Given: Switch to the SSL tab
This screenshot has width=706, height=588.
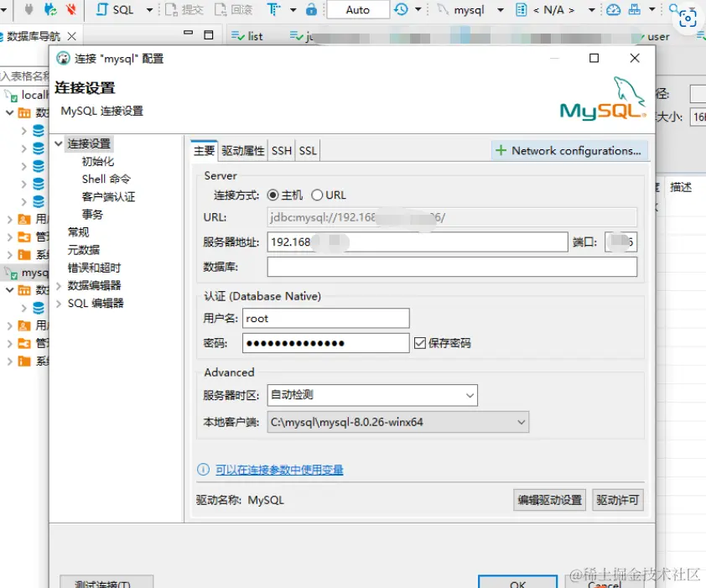Looking at the screenshot, I should 308,150.
